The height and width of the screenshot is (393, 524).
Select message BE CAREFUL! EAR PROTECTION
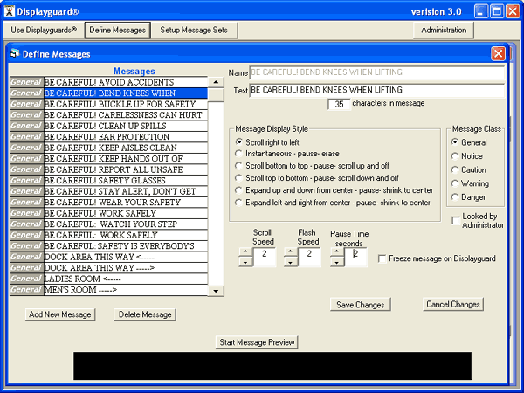click(x=109, y=137)
